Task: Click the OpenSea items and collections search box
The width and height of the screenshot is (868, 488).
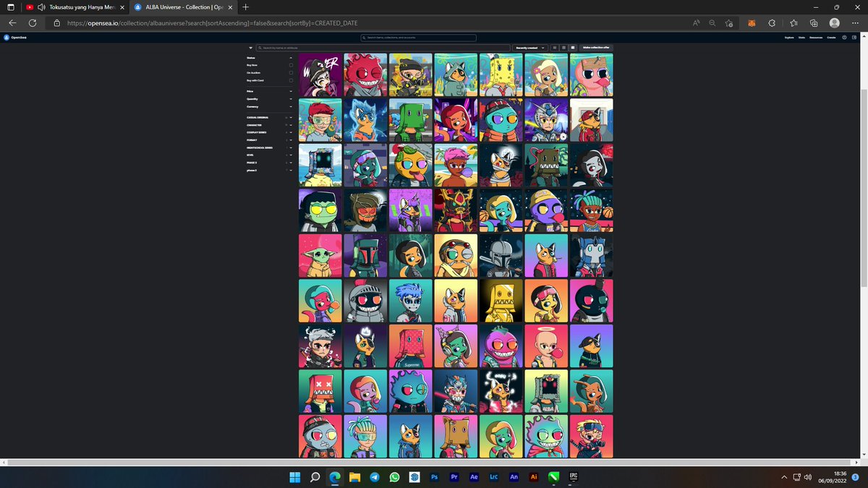Action: 419,38
